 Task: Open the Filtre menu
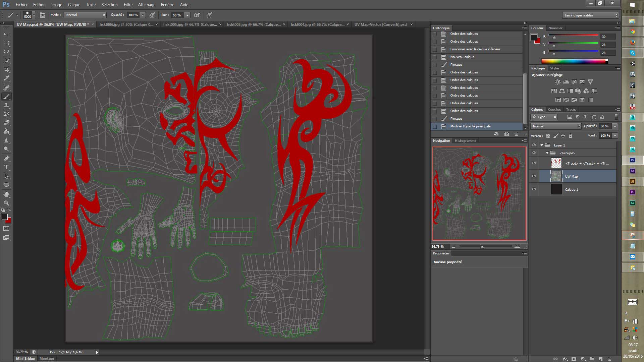tap(128, 5)
